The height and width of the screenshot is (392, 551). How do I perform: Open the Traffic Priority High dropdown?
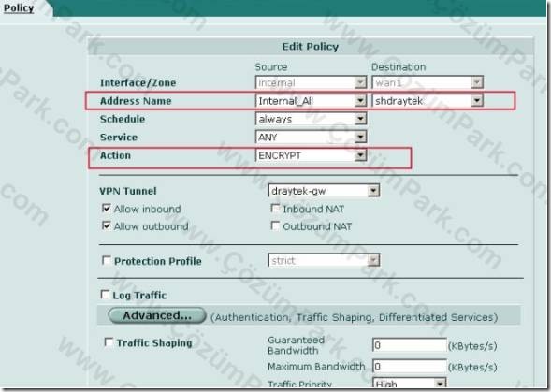click(409, 384)
